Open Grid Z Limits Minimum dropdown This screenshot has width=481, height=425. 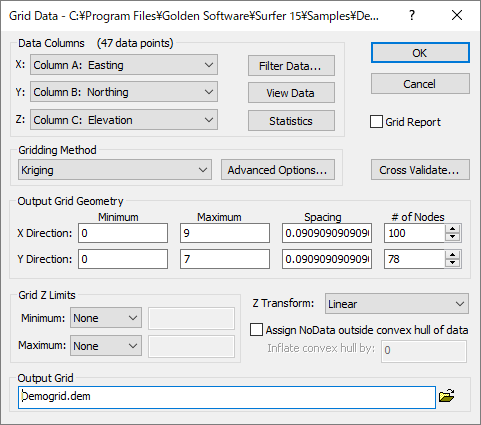click(x=106, y=318)
